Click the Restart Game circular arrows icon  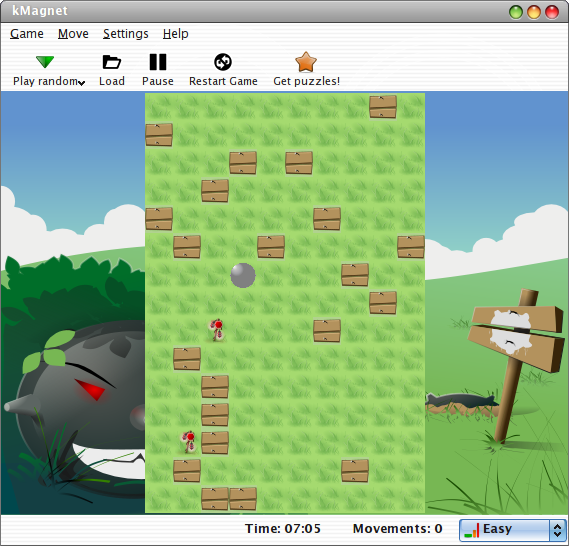tap(223, 62)
